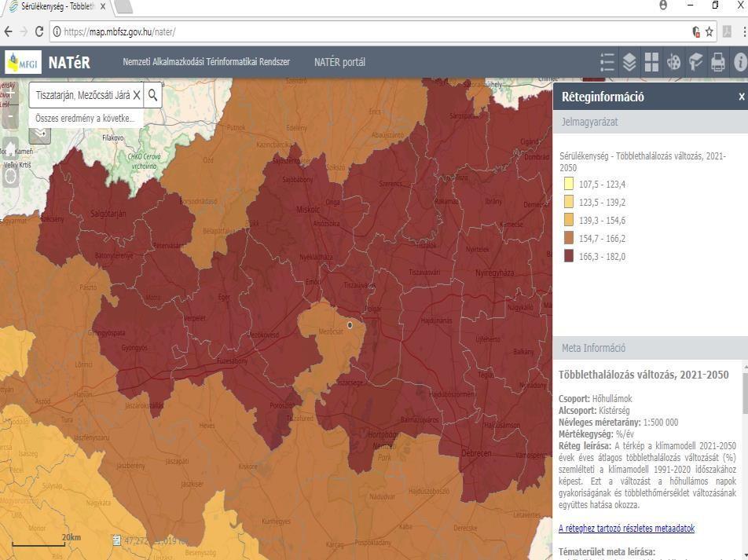The width and height of the screenshot is (748, 560).
Task: Go back in browser history
Action: coord(8,32)
